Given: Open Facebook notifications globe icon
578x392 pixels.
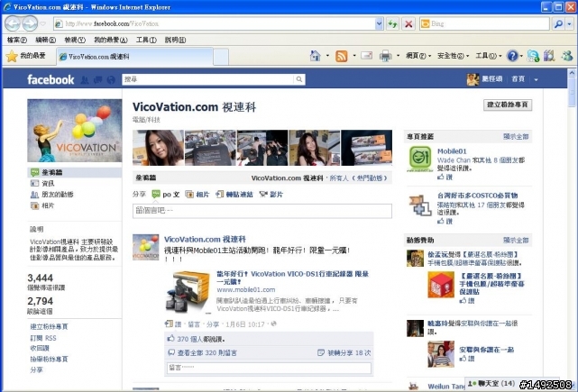Looking at the screenshot, I should (x=111, y=80).
